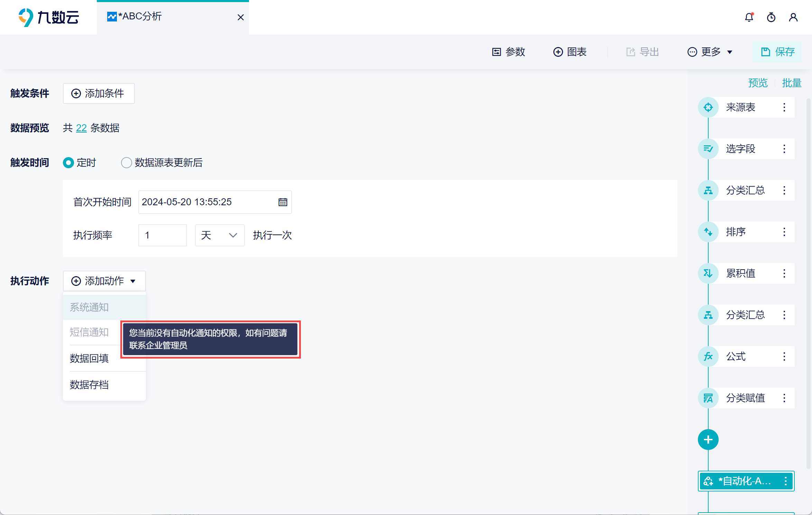The height and width of the screenshot is (515, 812).
Task: Click the teal plus add-step button
Action: pos(708,440)
